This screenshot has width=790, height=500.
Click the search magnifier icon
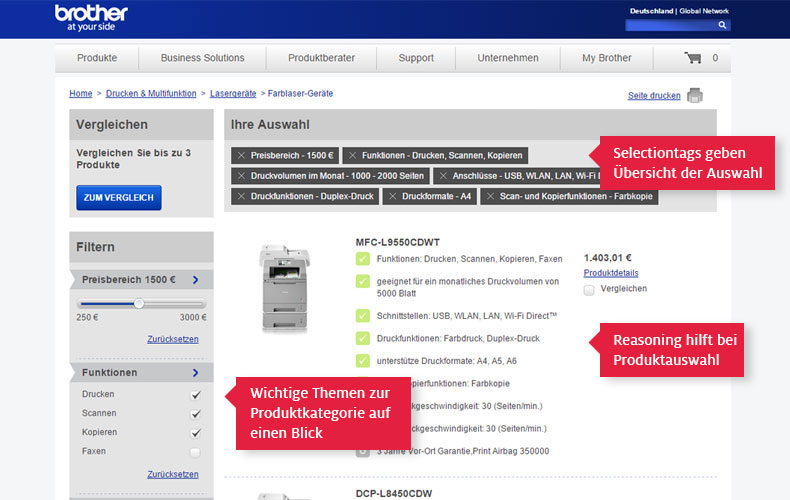(722, 25)
